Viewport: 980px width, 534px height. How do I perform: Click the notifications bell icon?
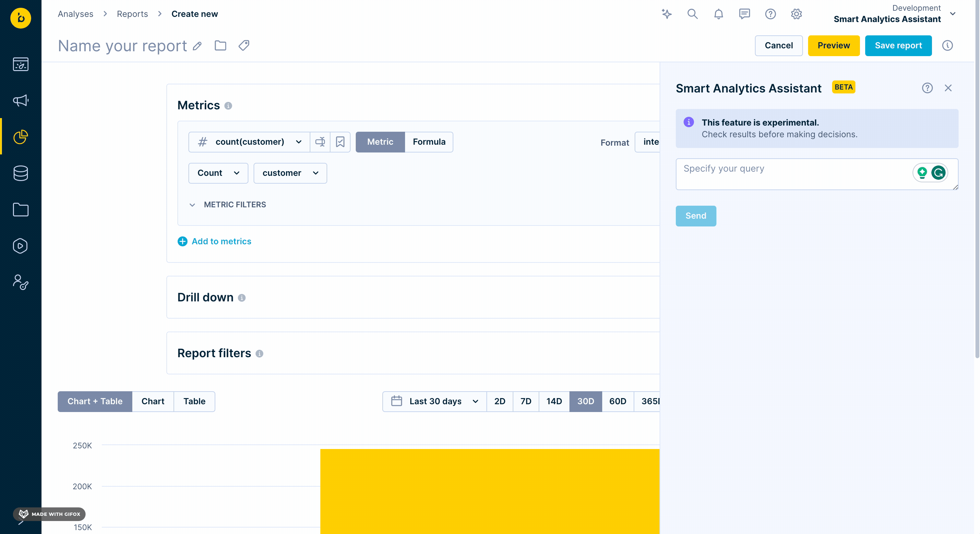coord(718,14)
